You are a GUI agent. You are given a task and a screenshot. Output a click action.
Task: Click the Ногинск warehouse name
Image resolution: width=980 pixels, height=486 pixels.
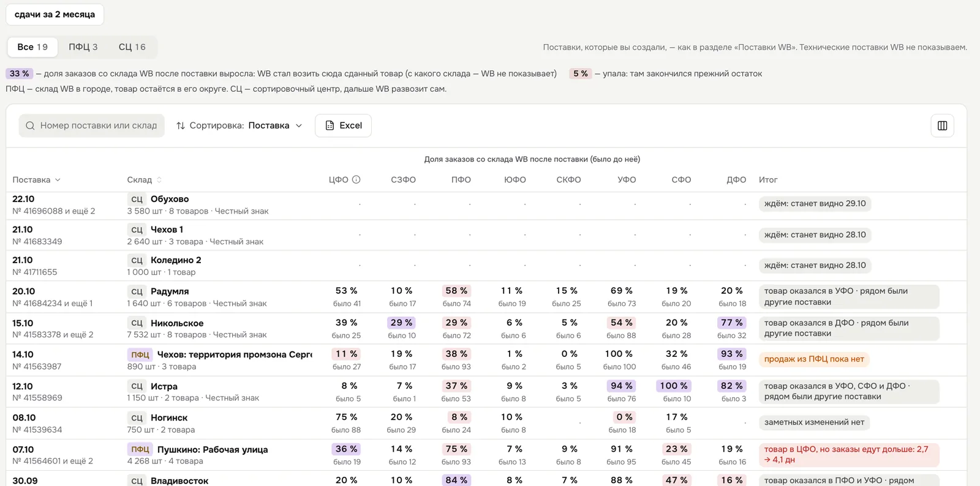point(169,418)
